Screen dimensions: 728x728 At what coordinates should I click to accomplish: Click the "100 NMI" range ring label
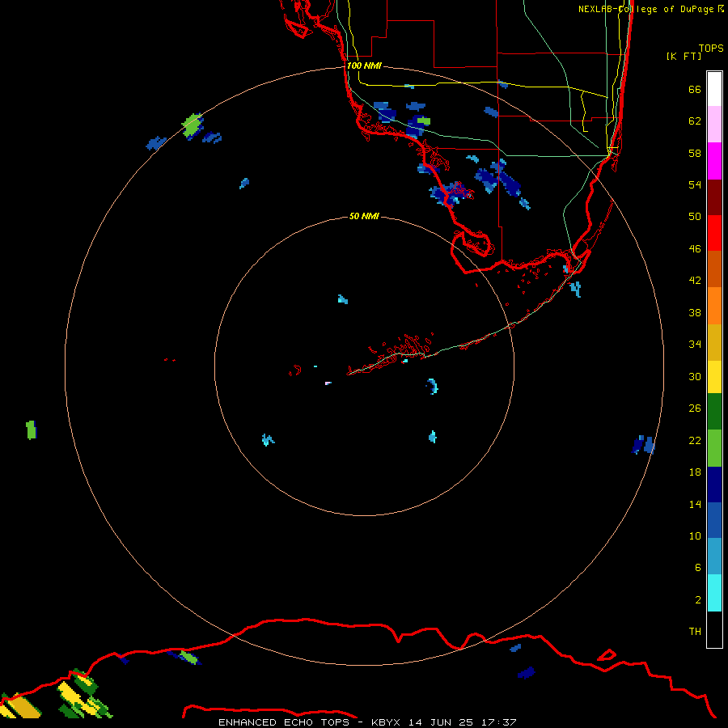[x=364, y=66]
